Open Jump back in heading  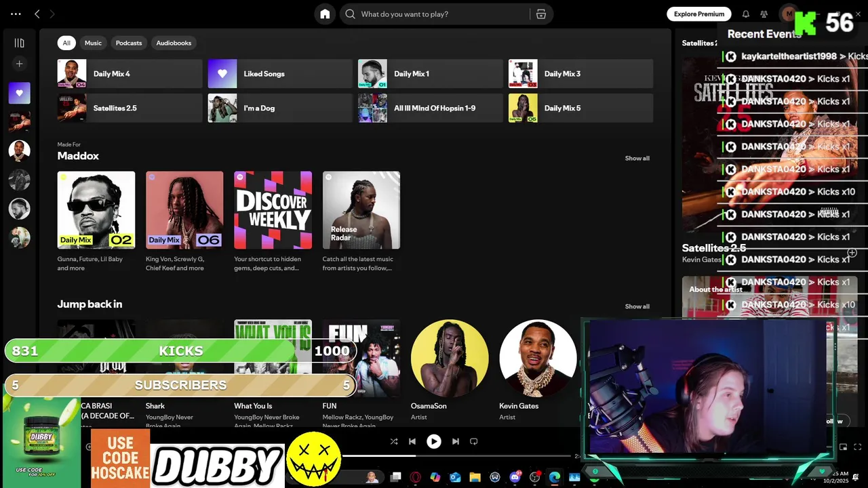90,304
